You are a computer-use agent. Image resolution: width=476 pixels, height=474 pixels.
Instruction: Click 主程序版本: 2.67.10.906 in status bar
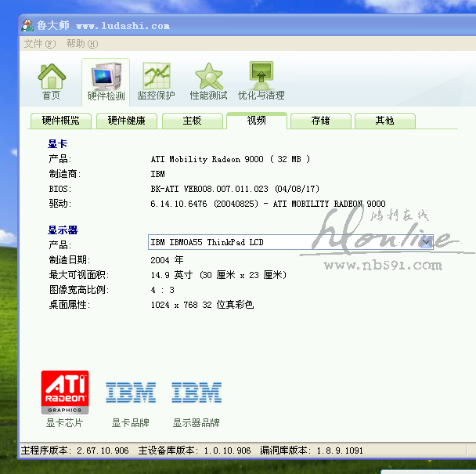[74, 450]
